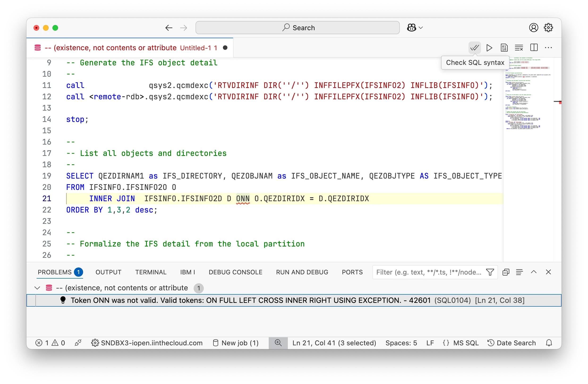Screen dimensions: 588x384
Task: Go forward using the right arrow
Action: tap(183, 28)
